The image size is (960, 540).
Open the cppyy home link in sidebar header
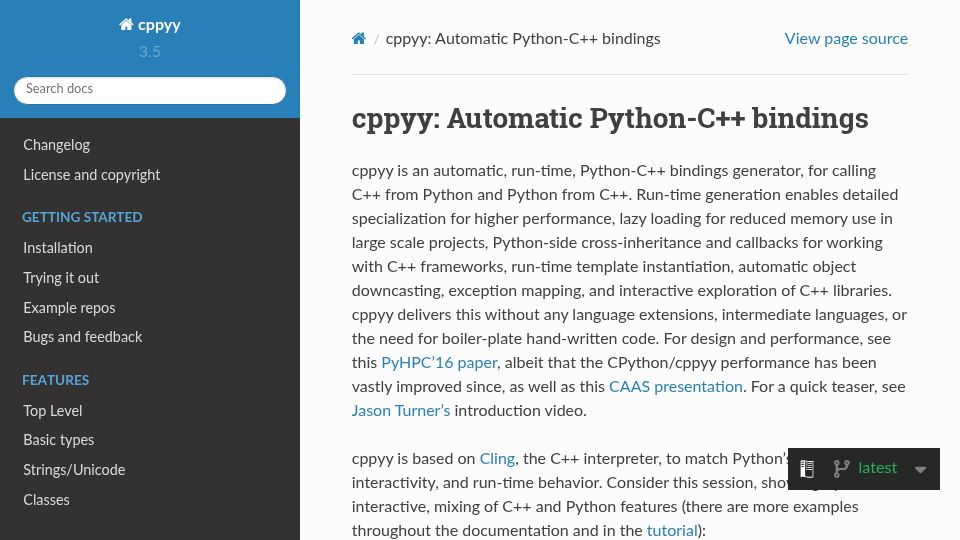pos(150,25)
